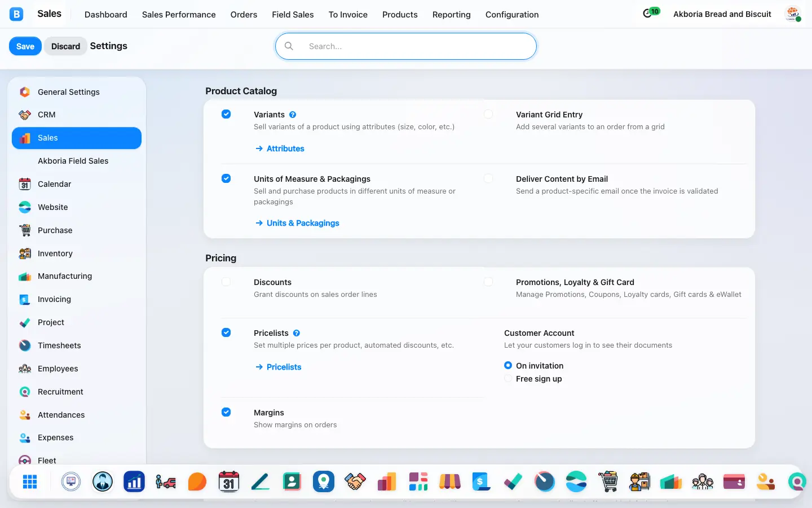Select Inventory in the settings sidebar
This screenshot has width=812, height=508.
(76, 253)
